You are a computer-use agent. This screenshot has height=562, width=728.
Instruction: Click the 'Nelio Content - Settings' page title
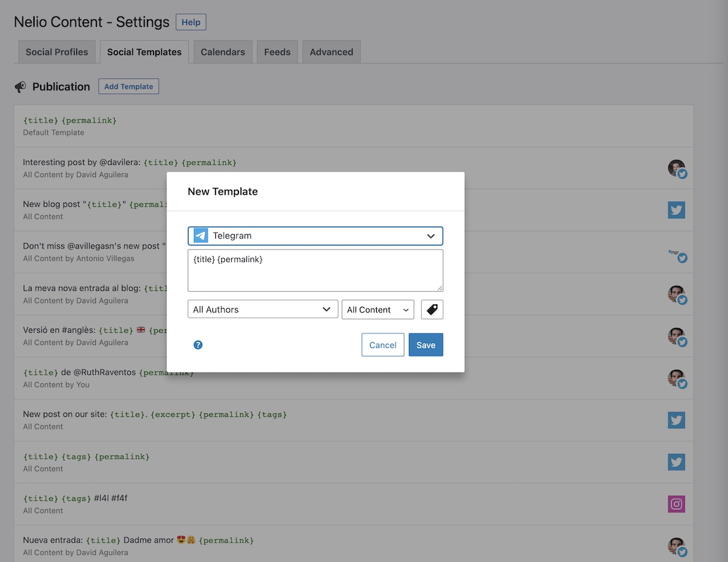point(92,22)
